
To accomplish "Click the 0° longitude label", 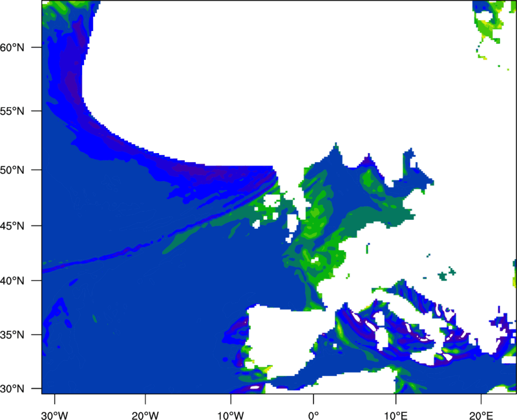I will point(313,415).
